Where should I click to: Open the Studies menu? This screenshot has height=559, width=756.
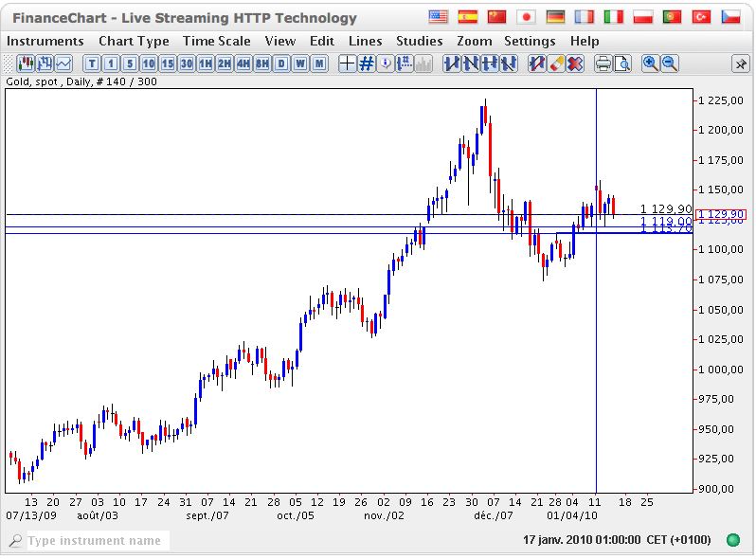[x=419, y=41]
